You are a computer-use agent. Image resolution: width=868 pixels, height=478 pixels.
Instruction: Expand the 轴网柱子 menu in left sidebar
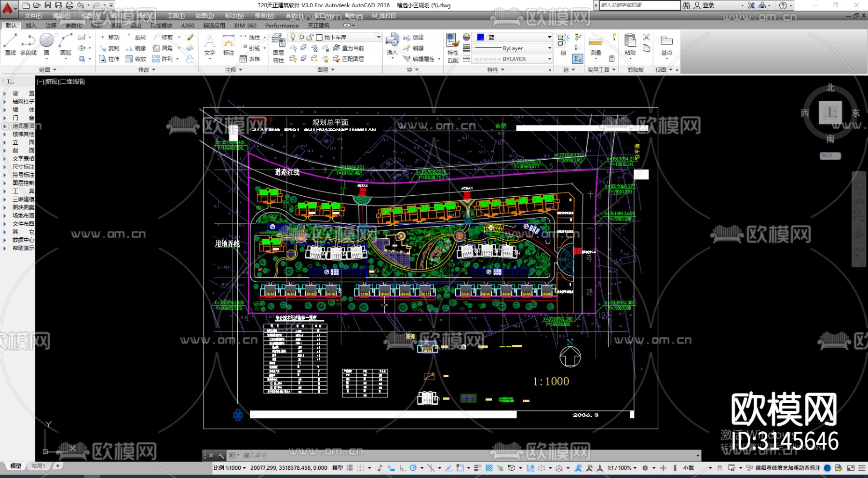pos(23,102)
